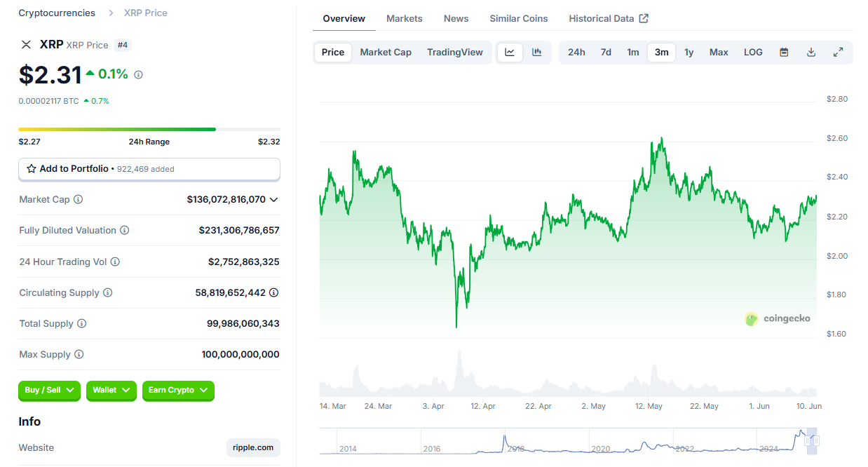Open Historical Data external tab
This screenshot has width=868, height=467.
[x=609, y=19]
